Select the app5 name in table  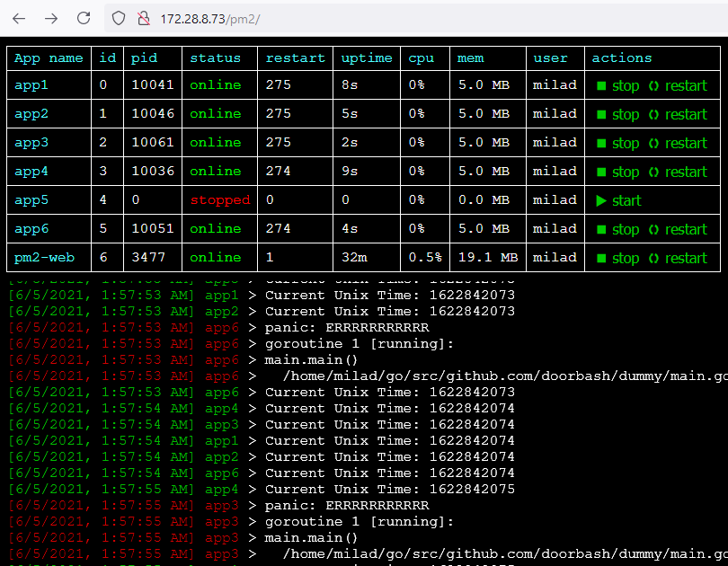pos(32,200)
